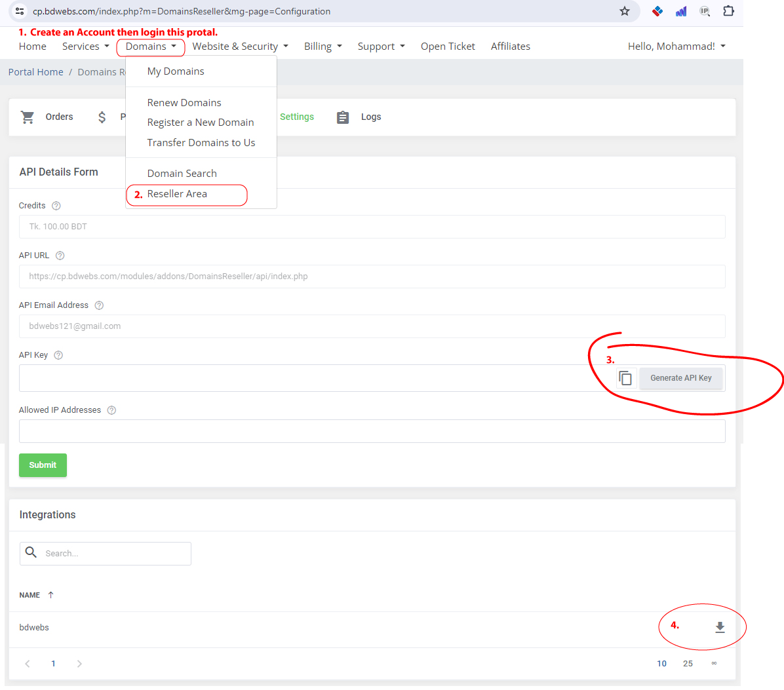784x690 pixels.
Task: Focus the Allowed IP Addresses field
Action: coord(372,431)
